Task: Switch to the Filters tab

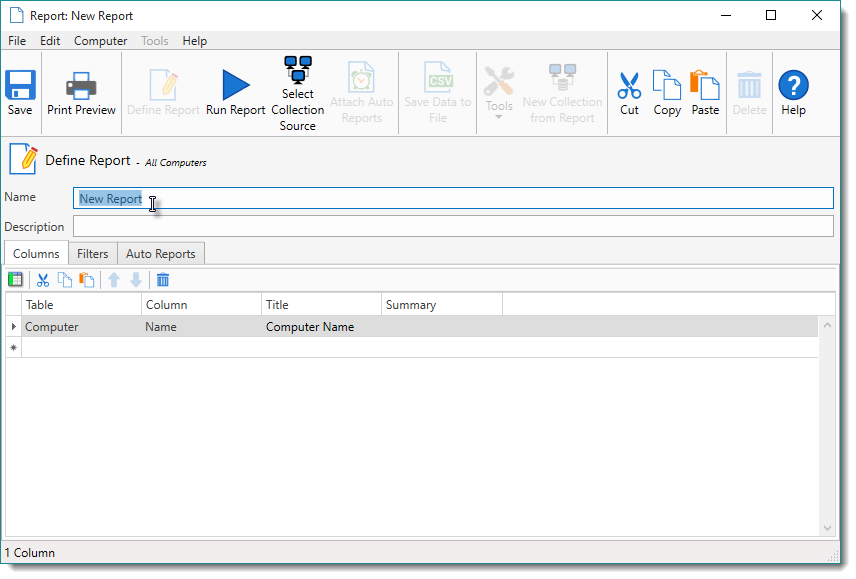Action: 93,254
